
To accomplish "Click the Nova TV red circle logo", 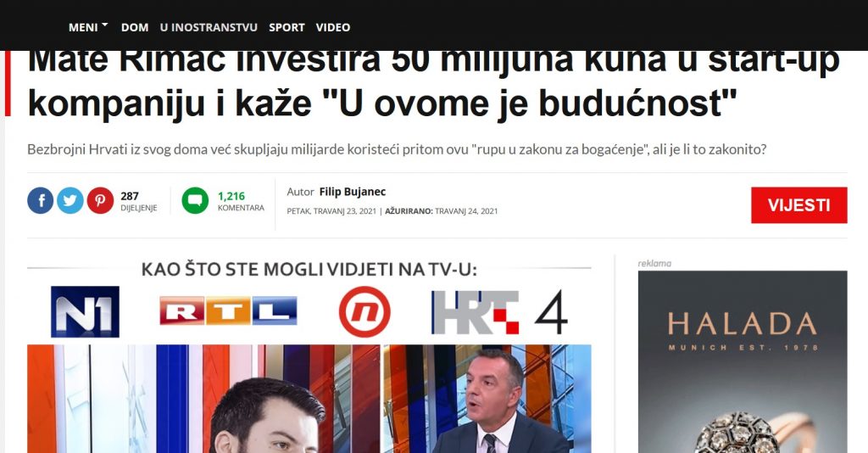I will 364,312.
